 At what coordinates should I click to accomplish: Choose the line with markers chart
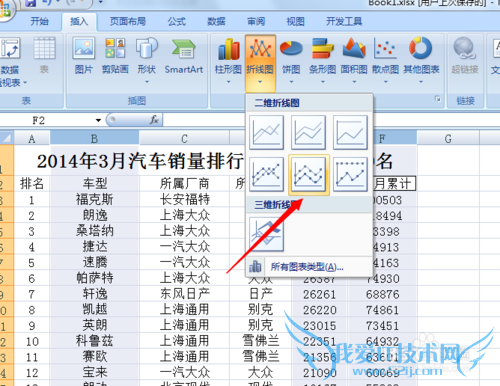tap(267, 174)
